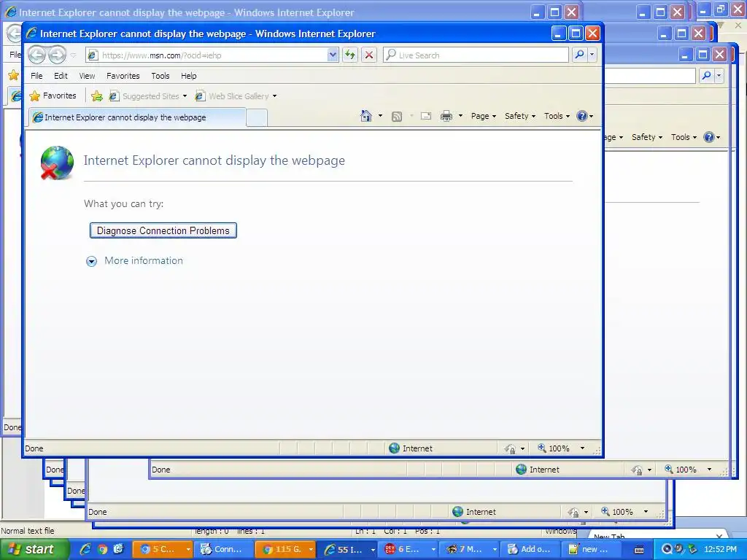747x560 pixels.
Task: Click the security lock icon in front window's status bar
Action: [510, 448]
